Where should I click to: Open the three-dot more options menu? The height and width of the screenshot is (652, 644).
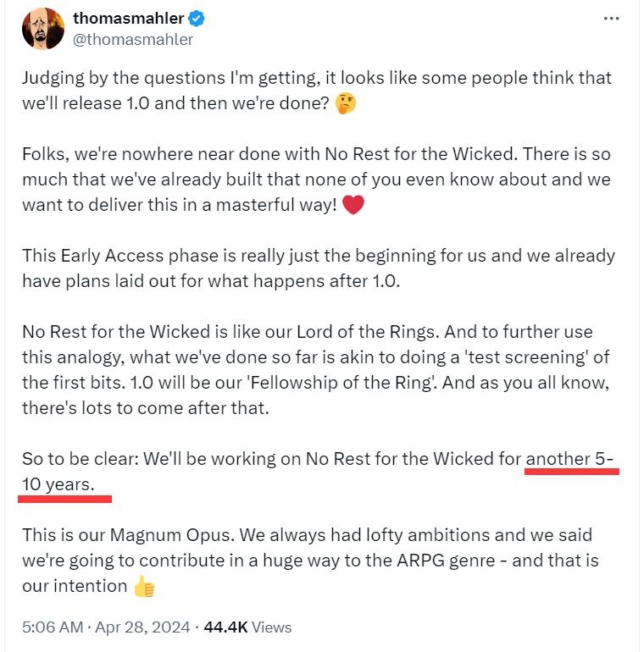(611, 19)
